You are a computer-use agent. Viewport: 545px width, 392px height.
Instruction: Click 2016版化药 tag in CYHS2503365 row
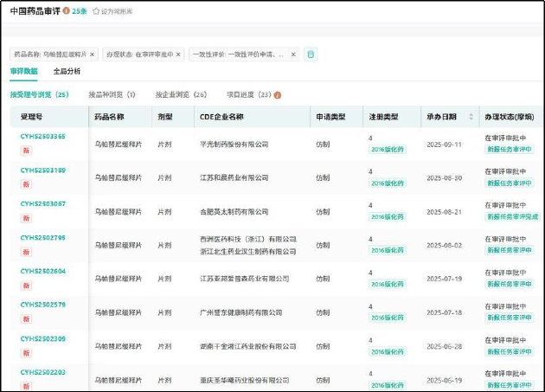click(x=388, y=149)
